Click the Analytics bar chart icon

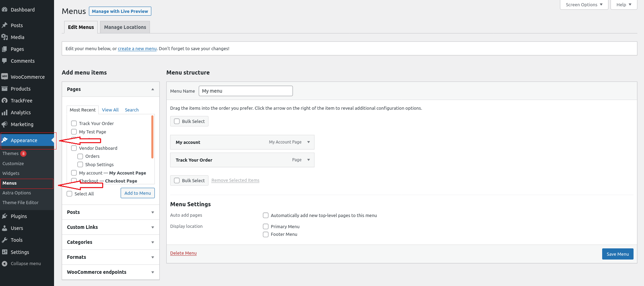point(5,112)
